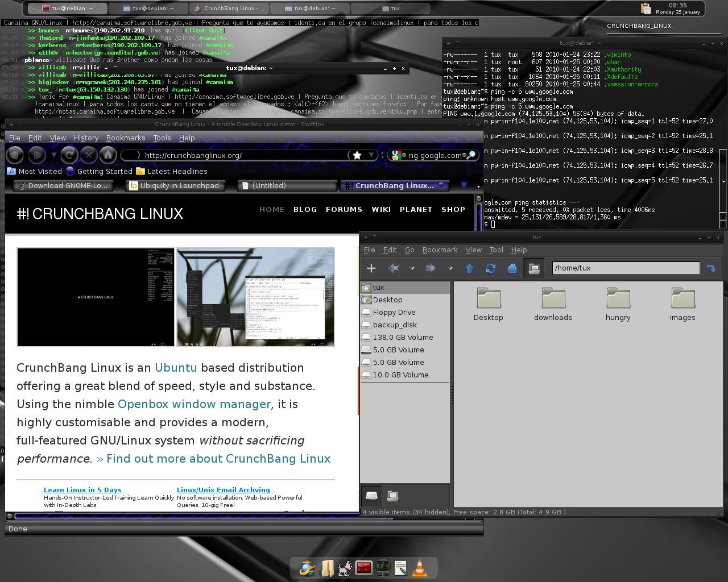Viewport: 728px width, 582px height.
Task: Click the Openbox window manager link
Action: [194, 404]
